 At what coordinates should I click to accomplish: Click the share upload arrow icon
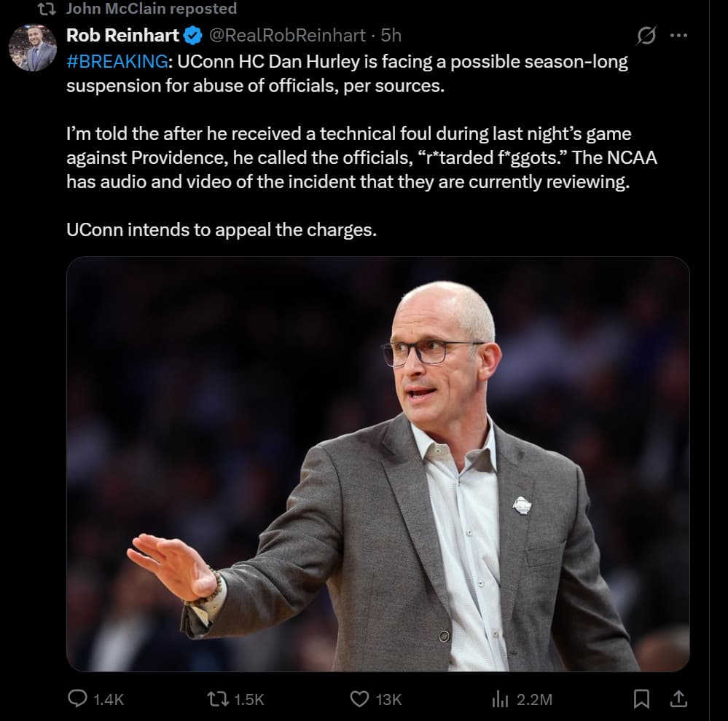(678, 699)
